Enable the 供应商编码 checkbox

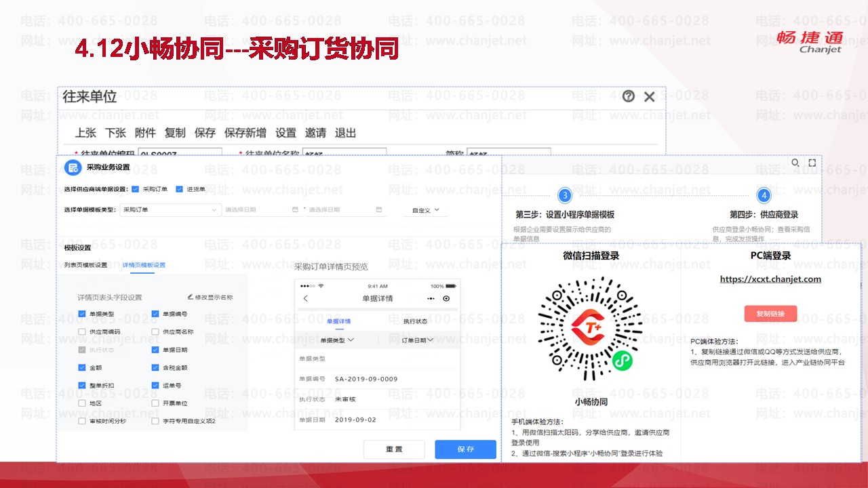coord(82,332)
